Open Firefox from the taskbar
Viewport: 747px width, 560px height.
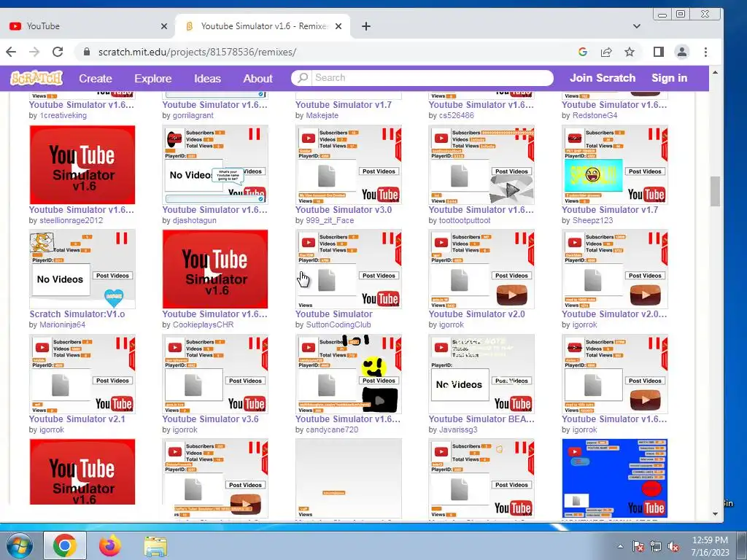[x=110, y=545]
